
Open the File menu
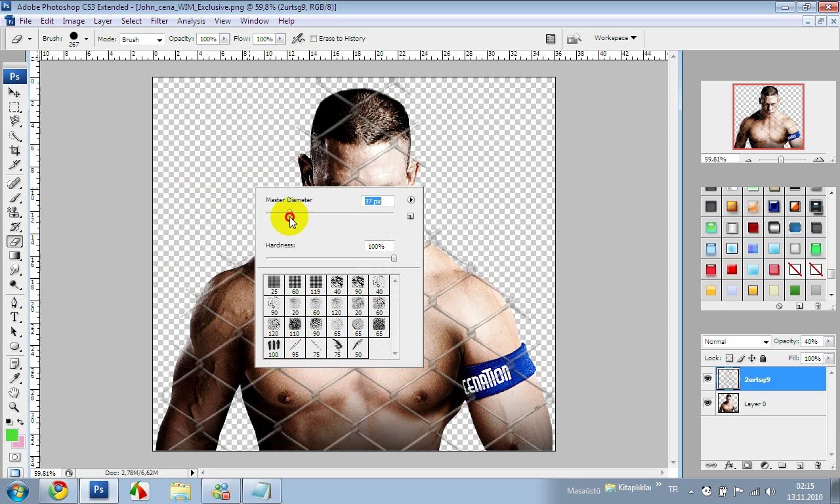point(26,21)
